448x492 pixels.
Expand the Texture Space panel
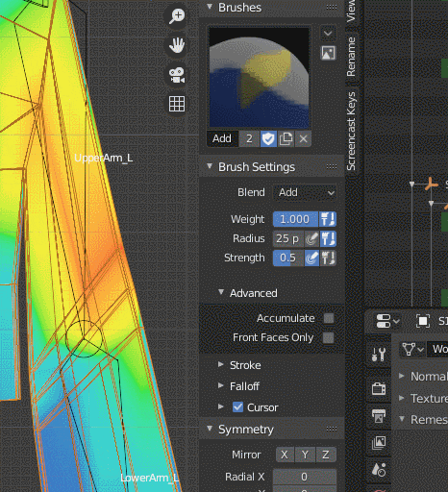click(x=401, y=398)
